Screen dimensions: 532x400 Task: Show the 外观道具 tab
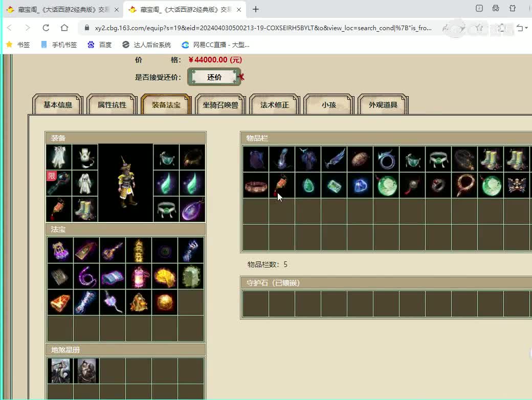(x=383, y=105)
